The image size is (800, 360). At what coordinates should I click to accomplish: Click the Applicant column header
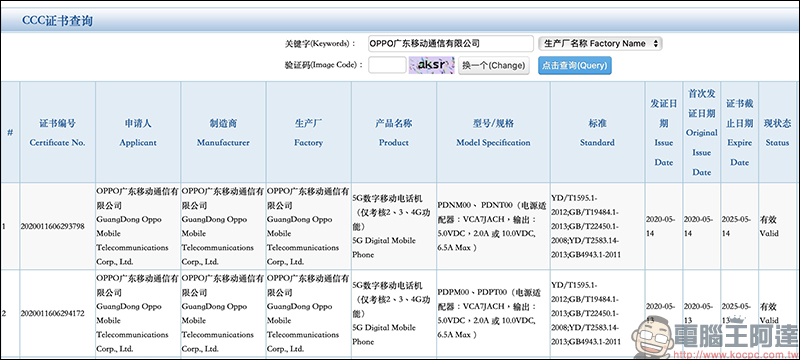pos(138,133)
